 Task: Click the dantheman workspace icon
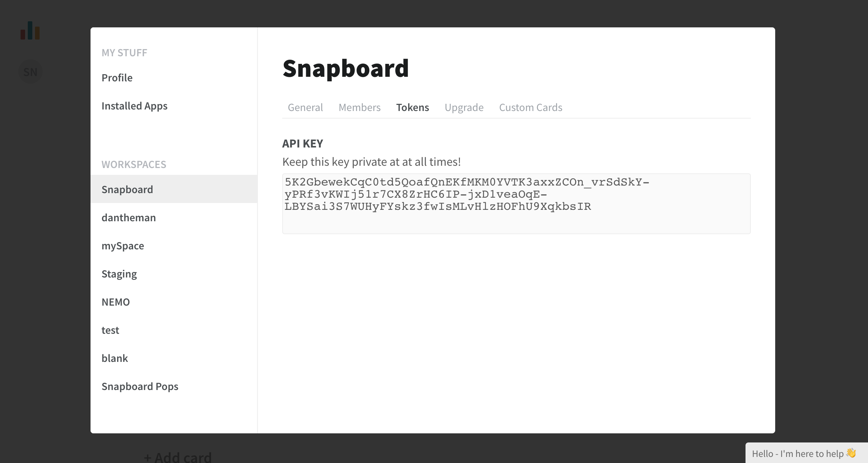pos(129,217)
